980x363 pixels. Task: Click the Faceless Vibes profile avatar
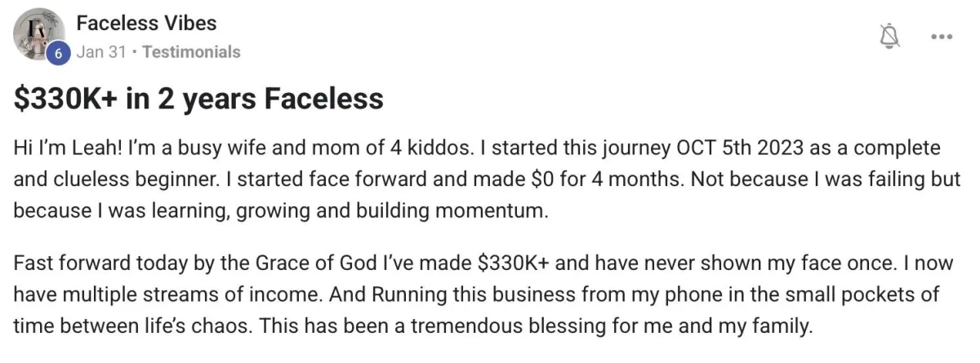tap(39, 35)
